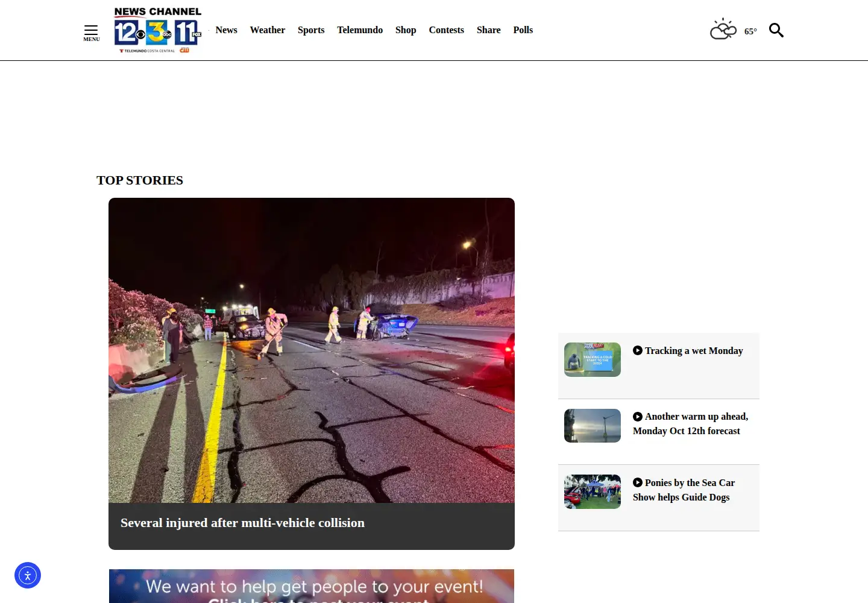This screenshot has height=603, width=868.
Task: Open the Polls menu item
Action: pyautogui.click(x=523, y=30)
